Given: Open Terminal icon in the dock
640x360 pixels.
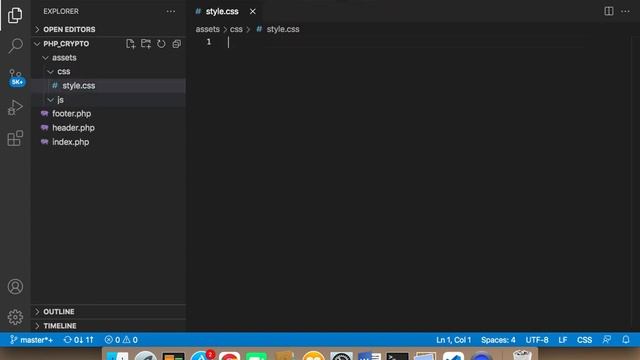Looking at the screenshot, I should pos(397,356).
